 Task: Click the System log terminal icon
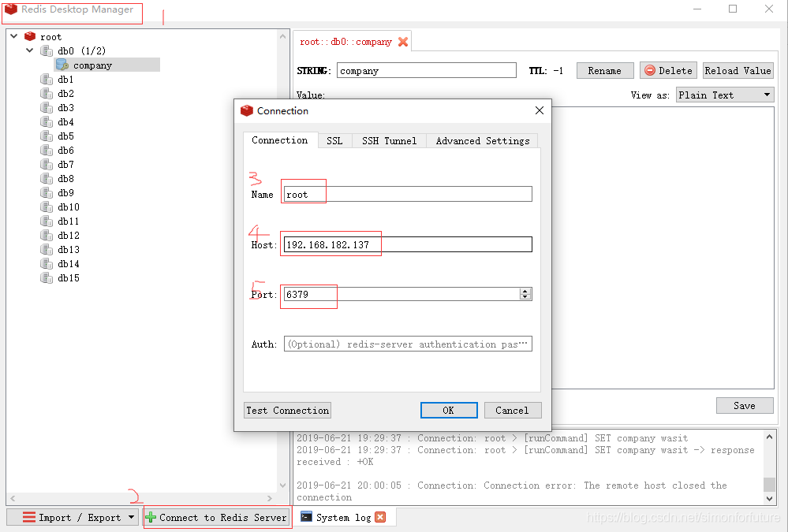306,517
